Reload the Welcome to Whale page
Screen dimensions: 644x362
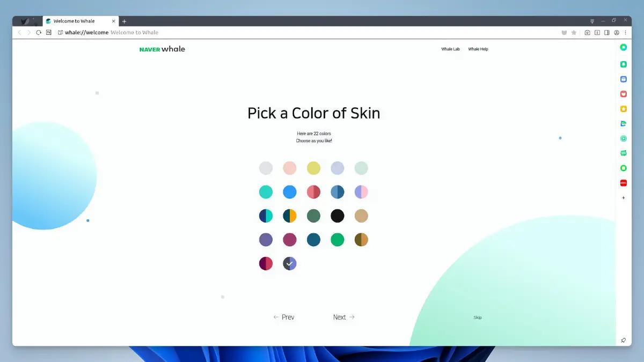[x=39, y=33]
